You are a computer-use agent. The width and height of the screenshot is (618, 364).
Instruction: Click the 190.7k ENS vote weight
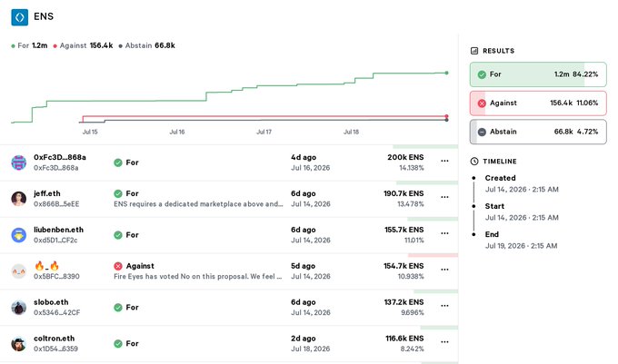pos(404,193)
